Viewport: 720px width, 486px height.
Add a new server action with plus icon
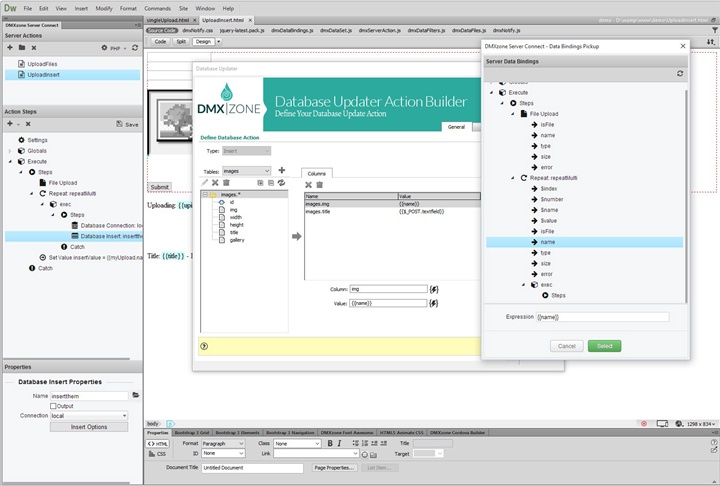[x=10, y=48]
